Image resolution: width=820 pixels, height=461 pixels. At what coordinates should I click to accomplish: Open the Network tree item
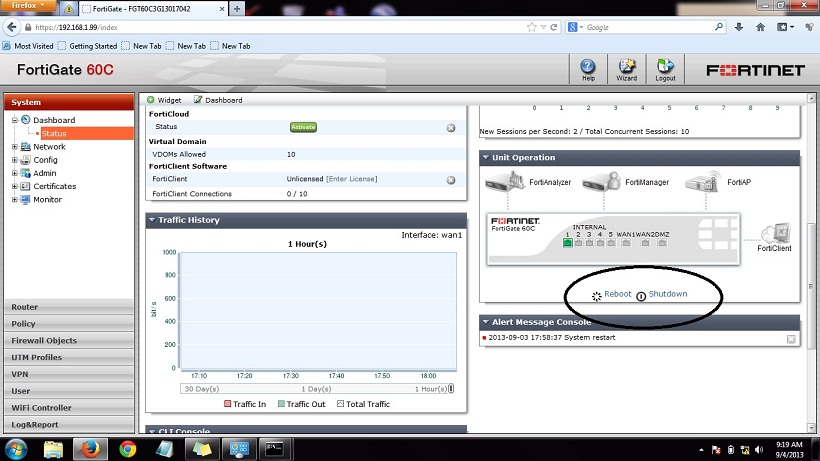(x=49, y=147)
